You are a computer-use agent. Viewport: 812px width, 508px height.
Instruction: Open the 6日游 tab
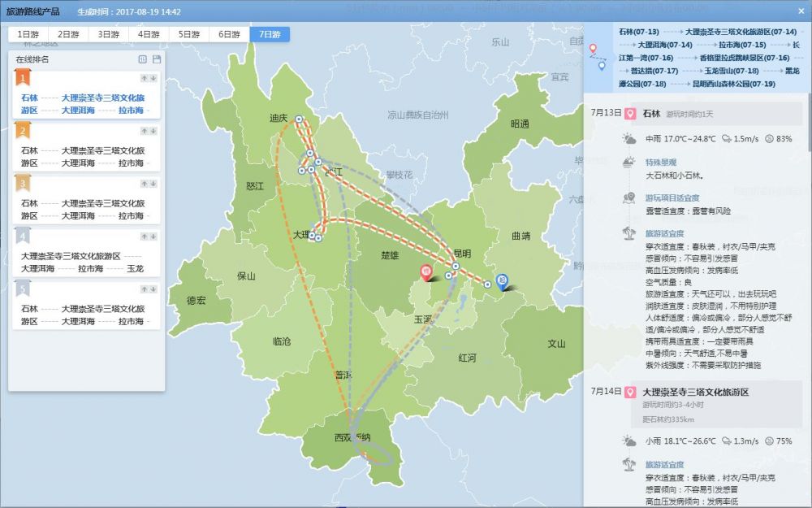pos(229,35)
